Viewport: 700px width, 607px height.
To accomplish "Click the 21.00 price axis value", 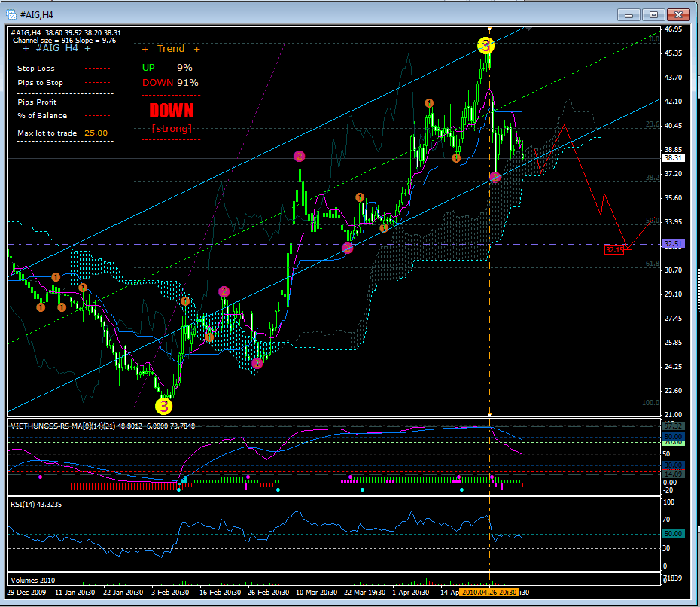I will tap(673, 414).
